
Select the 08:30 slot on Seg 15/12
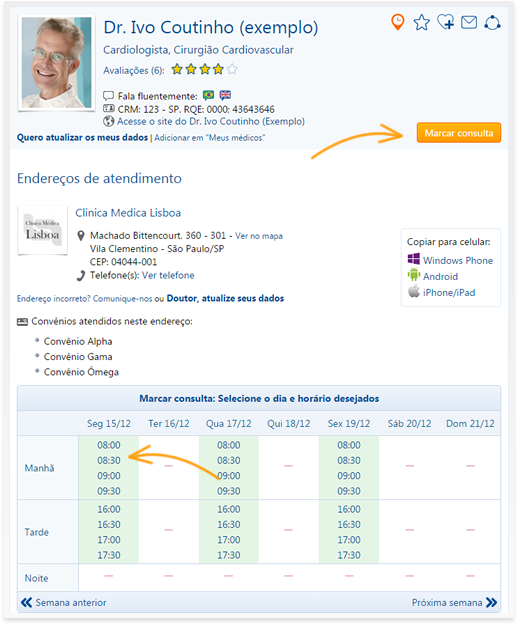click(x=109, y=460)
